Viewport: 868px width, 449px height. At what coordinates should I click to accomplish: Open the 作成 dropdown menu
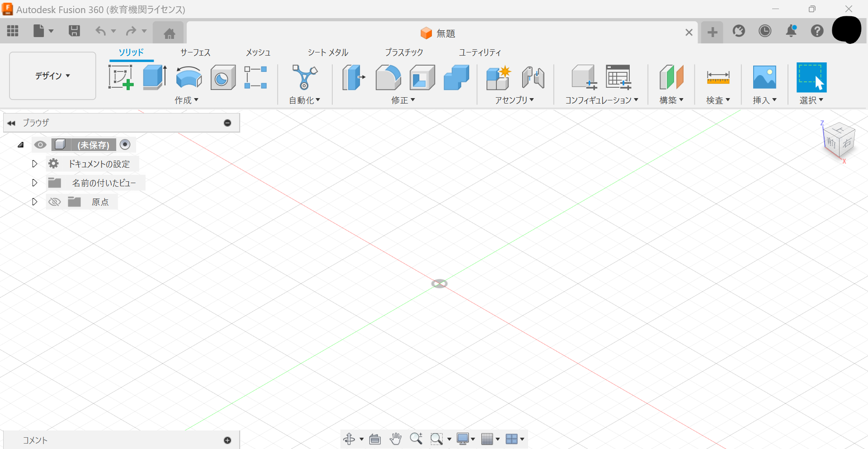[187, 100]
